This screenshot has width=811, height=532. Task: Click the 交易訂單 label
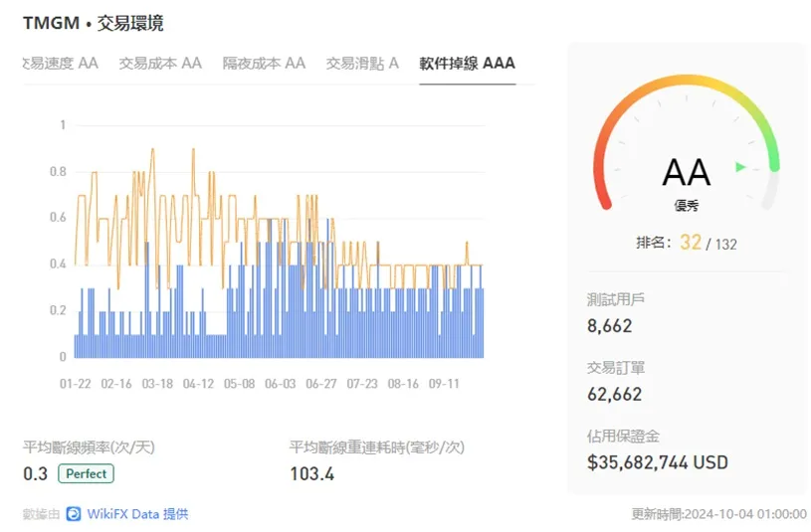[x=616, y=368]
